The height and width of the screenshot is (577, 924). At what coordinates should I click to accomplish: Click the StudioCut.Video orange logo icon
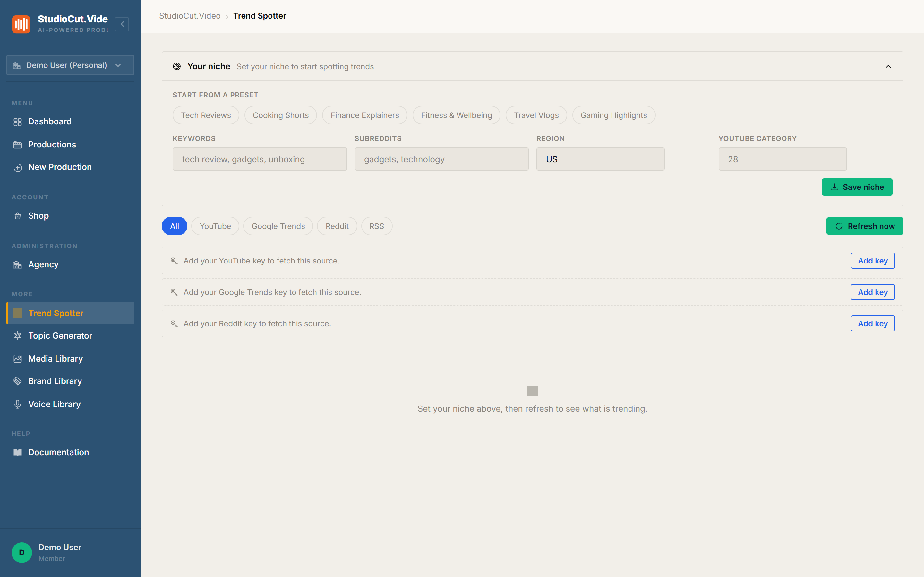coord(21,24)
